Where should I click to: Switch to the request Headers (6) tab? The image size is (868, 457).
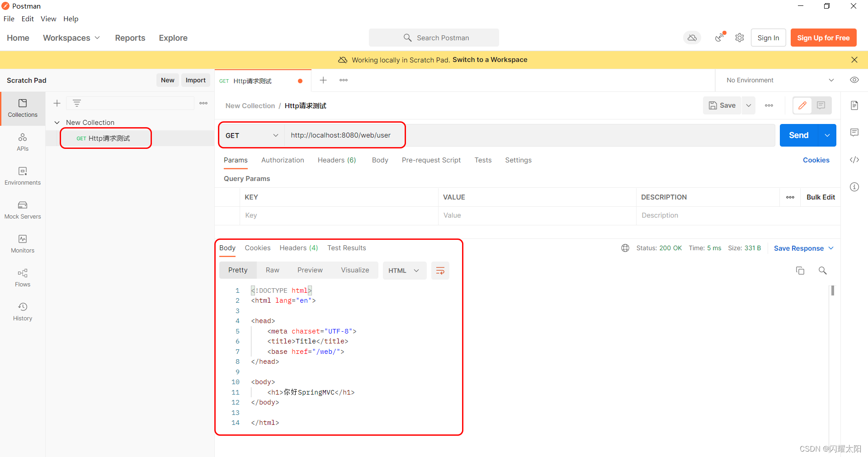[337, 160]
